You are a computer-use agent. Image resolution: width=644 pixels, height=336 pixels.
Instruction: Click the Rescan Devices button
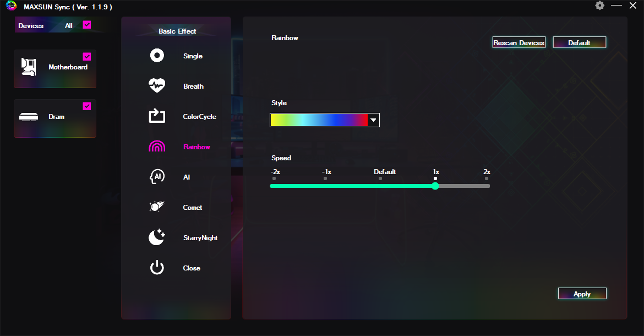coord(519,42)
